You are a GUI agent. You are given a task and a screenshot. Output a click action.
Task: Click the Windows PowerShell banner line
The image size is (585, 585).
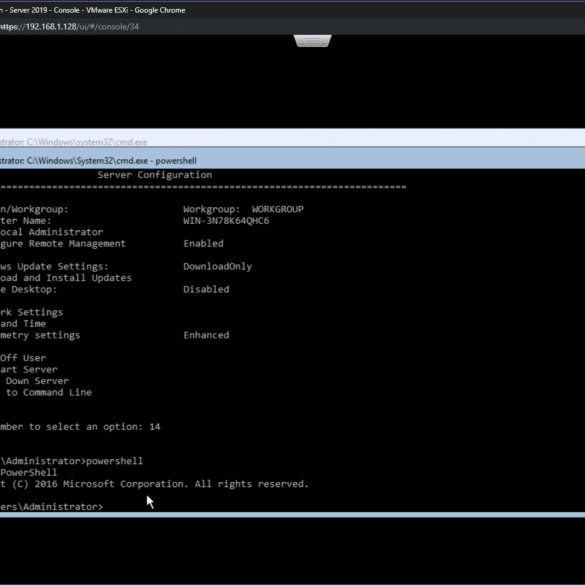[29, 473]
